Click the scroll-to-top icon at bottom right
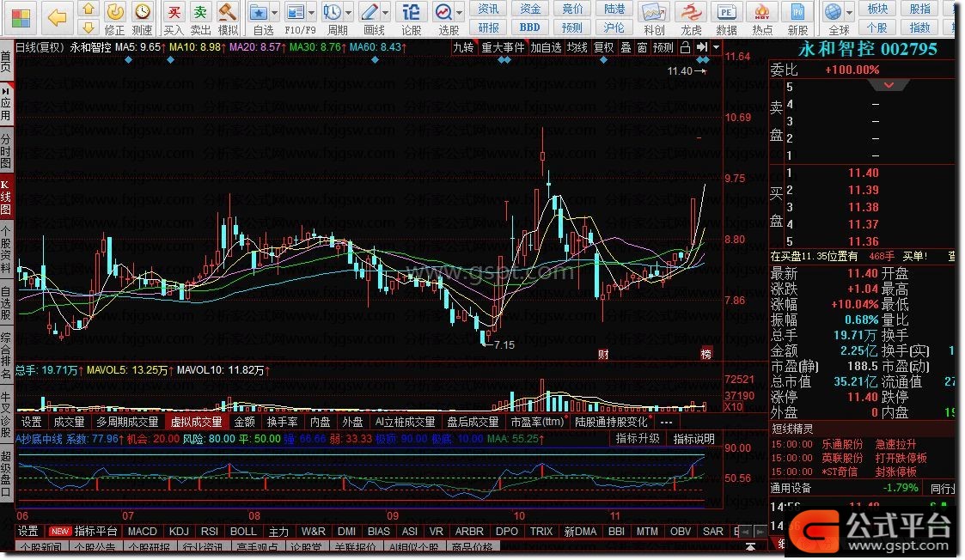Viewport: 965px width, 560px height. point(750,546)
